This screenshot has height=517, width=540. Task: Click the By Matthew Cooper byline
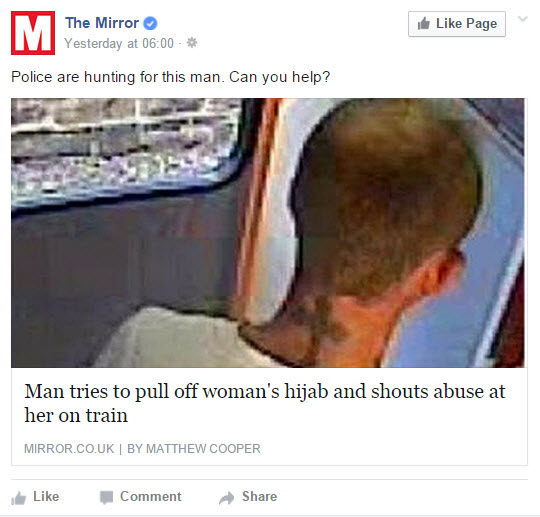194,449
